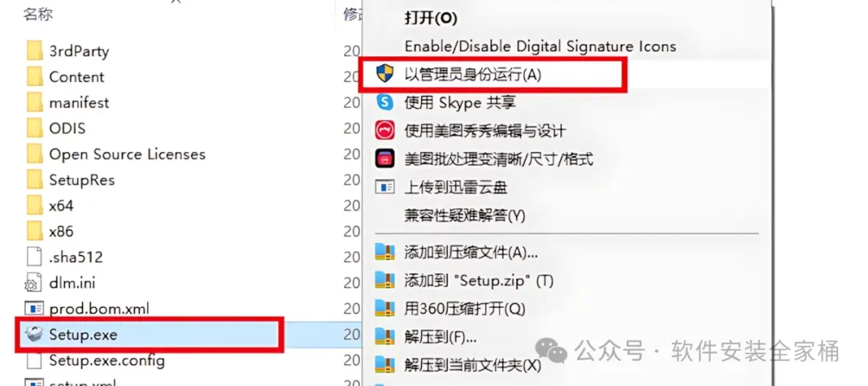Click the Setup.exe installer icon
Screen dimensions: 868x386
point(35,335)
